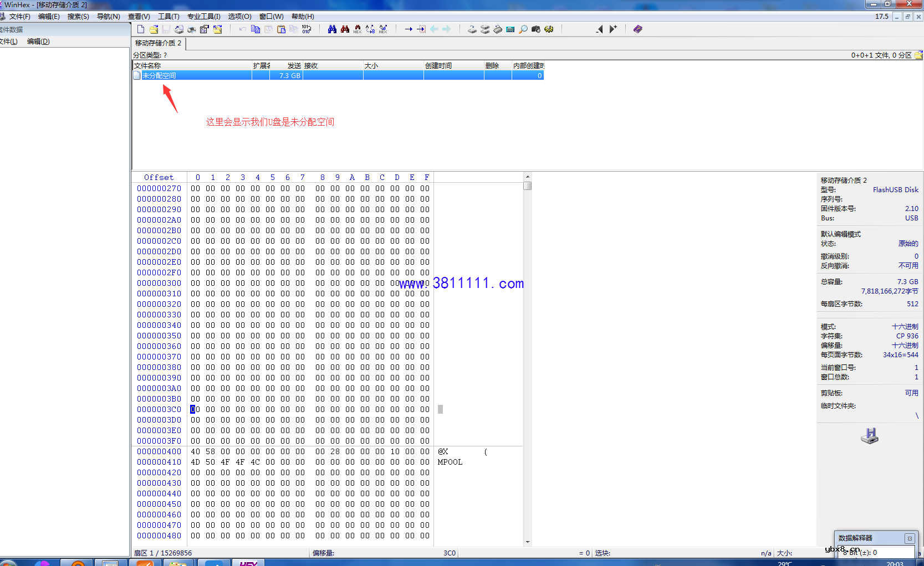
Task: Click hex editor scrollbar down arrow
Action: point(528,542)
